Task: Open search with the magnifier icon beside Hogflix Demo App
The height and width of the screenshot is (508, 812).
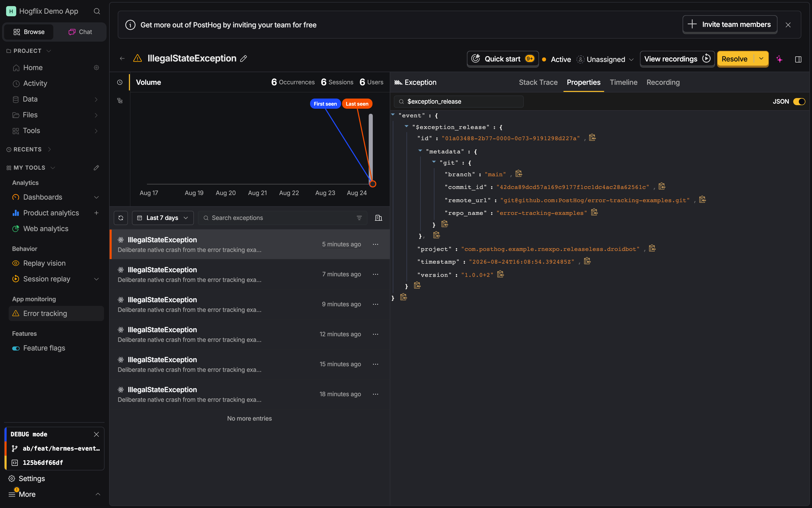Action: pyautogui.click(x=97, y=11)
